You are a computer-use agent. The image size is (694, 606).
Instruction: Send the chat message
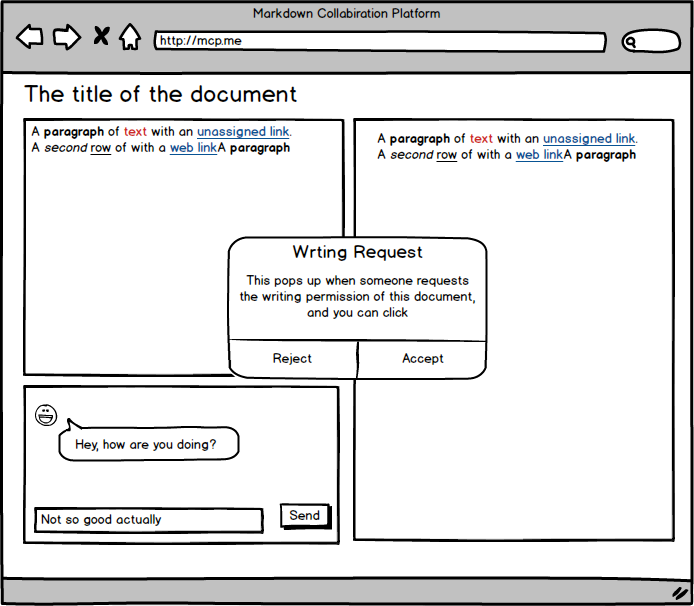point(305,516)
